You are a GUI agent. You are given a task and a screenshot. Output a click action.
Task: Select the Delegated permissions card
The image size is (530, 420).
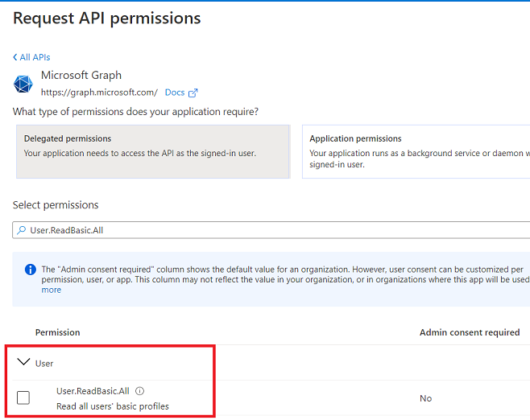(153, 151)
